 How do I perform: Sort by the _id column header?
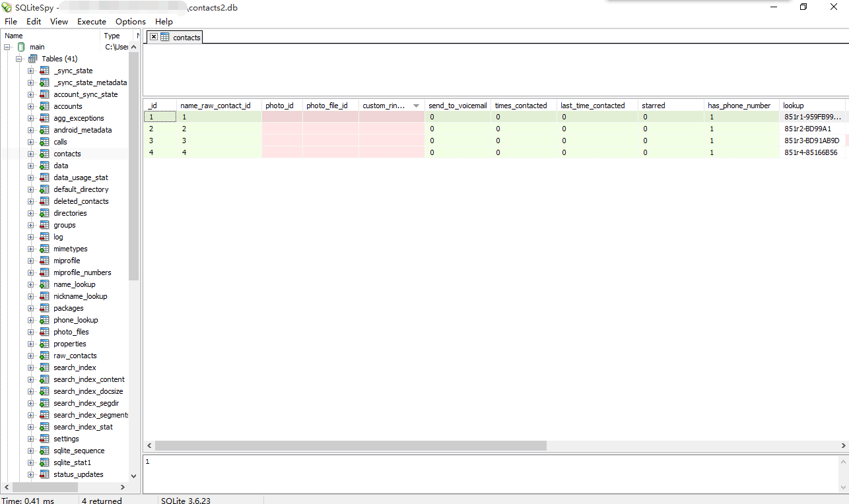coord(160,106)
